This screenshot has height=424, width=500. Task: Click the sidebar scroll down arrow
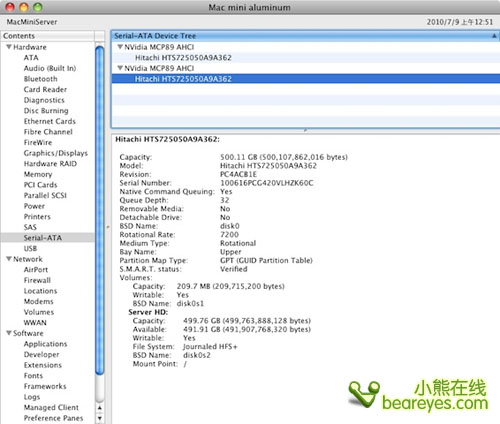pos(99,418)
